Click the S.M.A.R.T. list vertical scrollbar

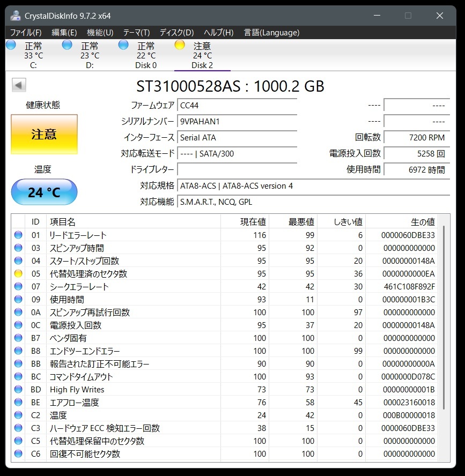[443, 322]
